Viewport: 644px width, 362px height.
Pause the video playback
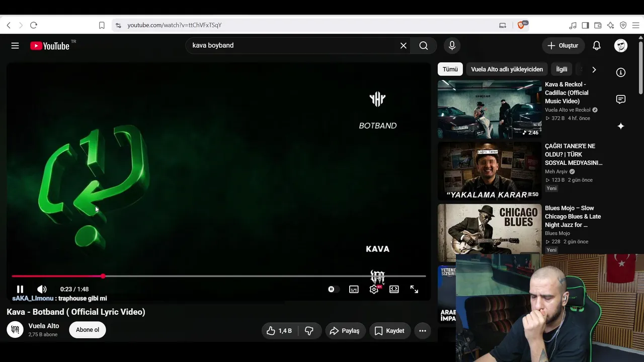[20, 289]
